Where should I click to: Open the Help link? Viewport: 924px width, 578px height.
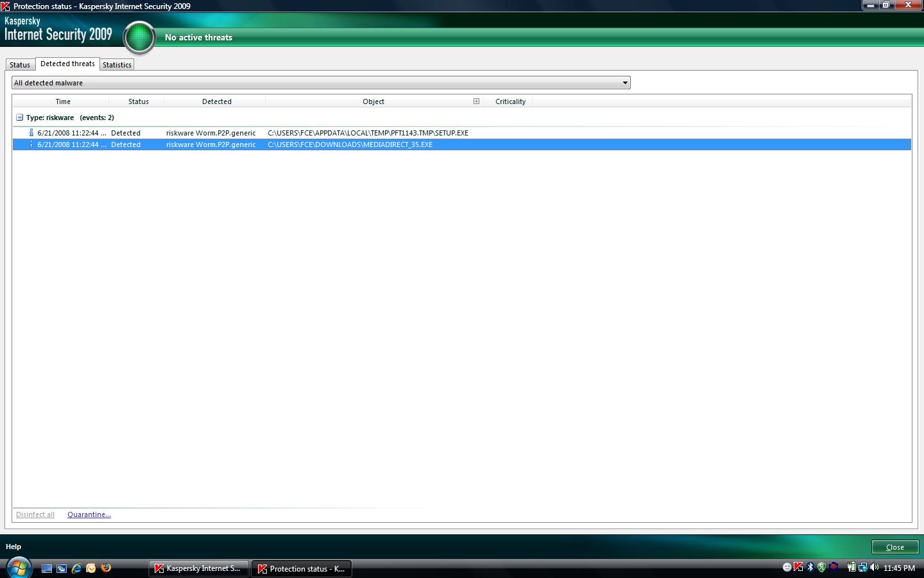pos(13,547)
